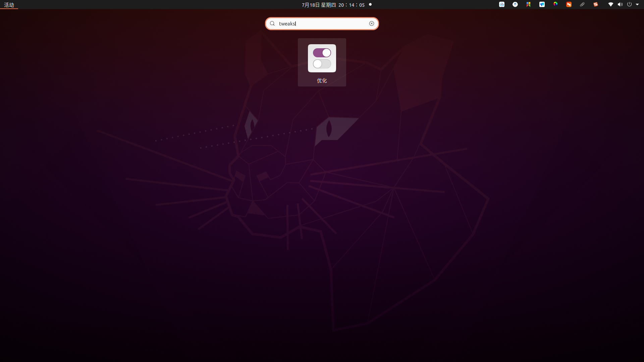Click the Baidu Netdisk cloud tray icon
Screen dimensions: 644x362
click(502, 5)
